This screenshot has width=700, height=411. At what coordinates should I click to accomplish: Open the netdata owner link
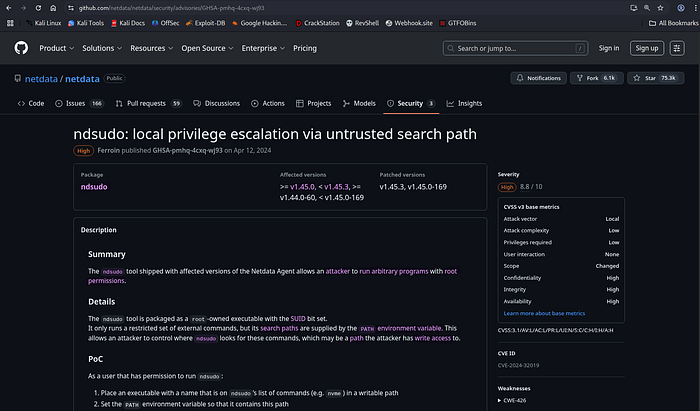[41, 79]
